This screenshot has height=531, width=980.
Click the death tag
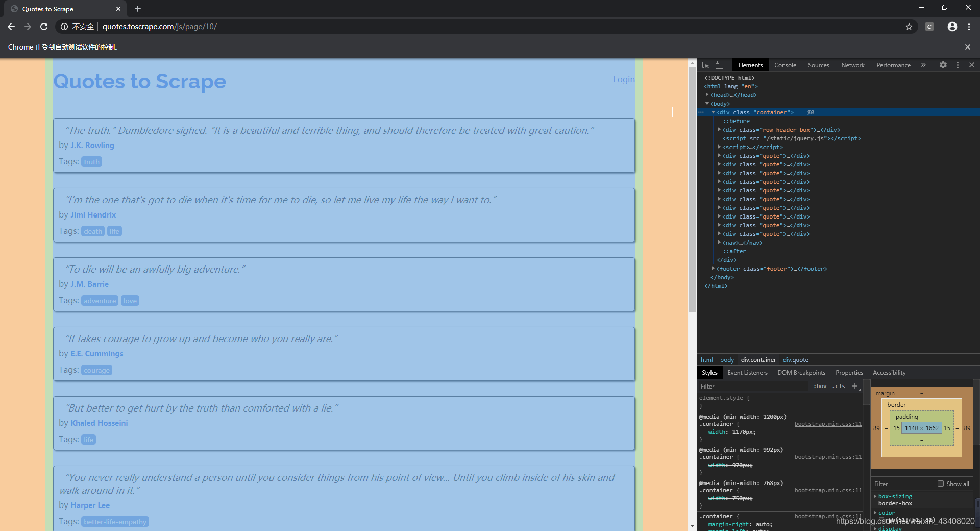tap(93, 231)
